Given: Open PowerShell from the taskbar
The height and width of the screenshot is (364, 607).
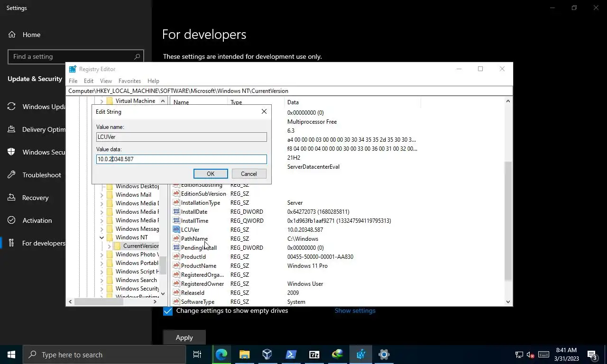Looking at the screenshot, I should click(291, 355).
